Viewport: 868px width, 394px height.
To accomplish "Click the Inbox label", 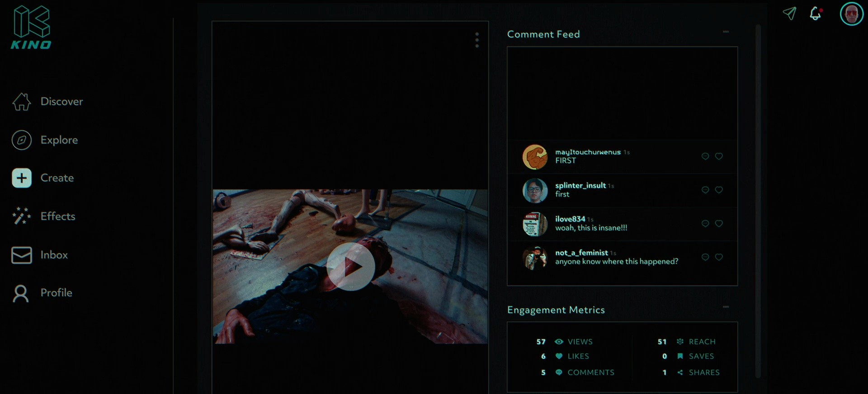I will tap(54, 255).
